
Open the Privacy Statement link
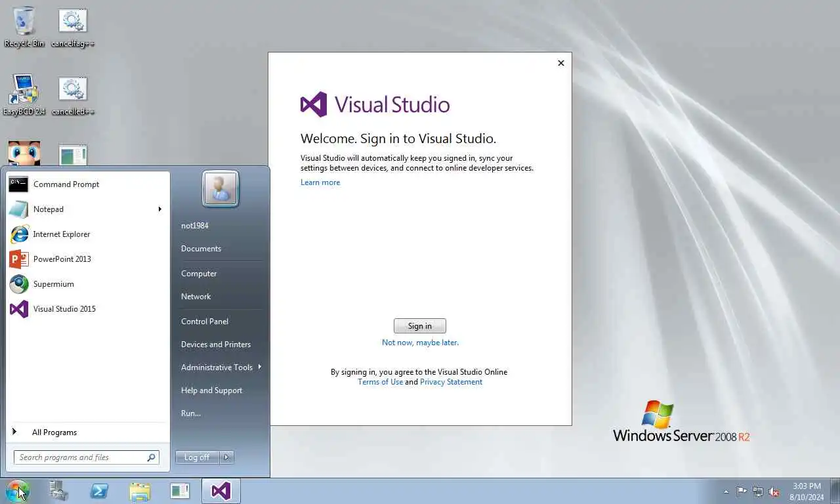pos(451,382)
